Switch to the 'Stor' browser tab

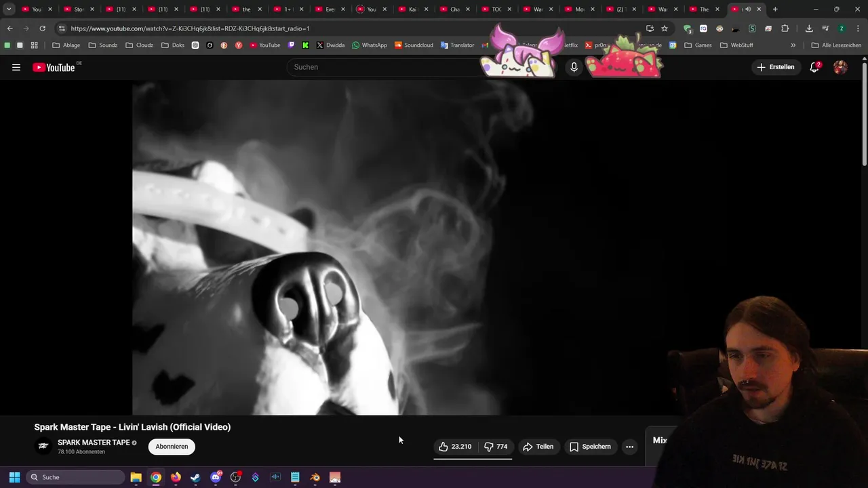[x=79, y=9]
